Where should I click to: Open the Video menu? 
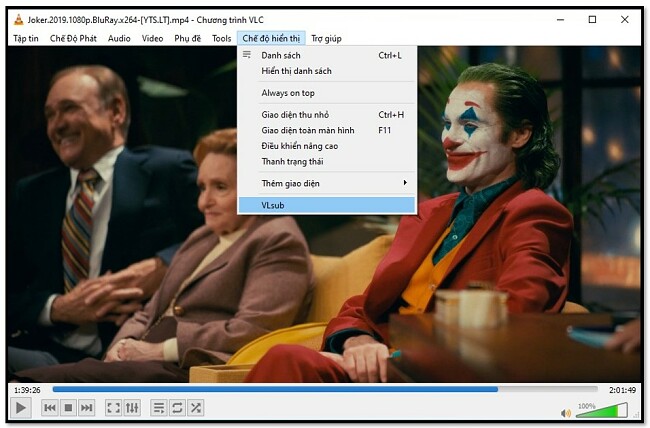[153, 39]
